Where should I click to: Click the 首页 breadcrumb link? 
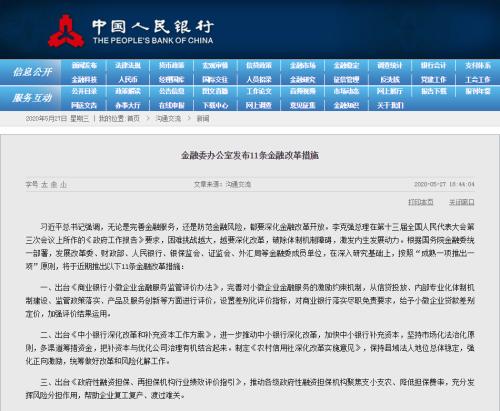click(133, 118)
